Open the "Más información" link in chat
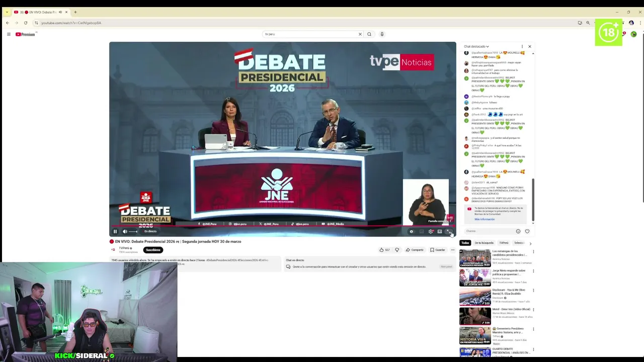Screen dimensions: 644x362 coord(485,219)
